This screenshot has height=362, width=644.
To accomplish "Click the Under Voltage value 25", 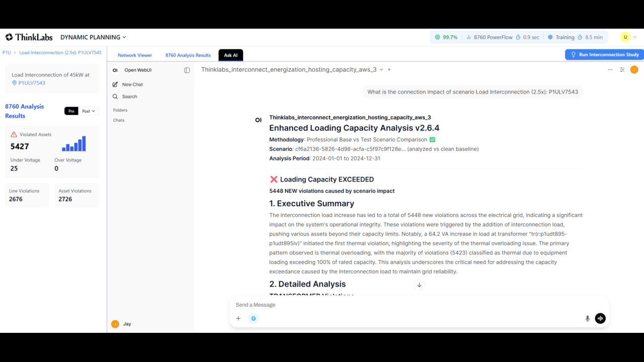I will point(14,168).
